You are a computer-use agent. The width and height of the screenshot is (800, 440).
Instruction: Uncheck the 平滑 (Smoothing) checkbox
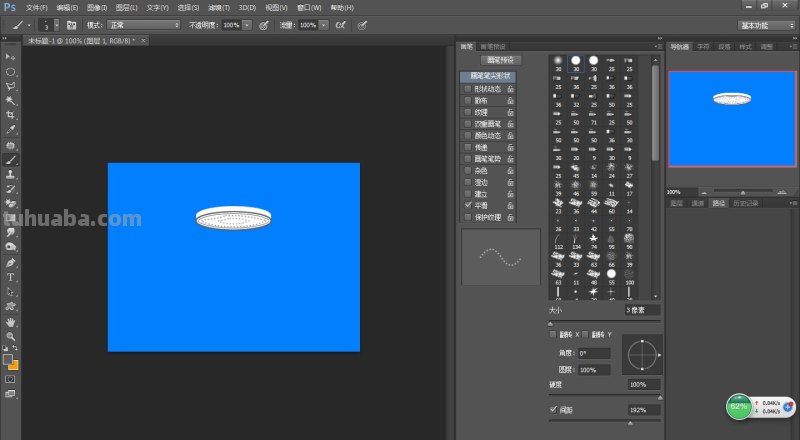click(467, 204)
